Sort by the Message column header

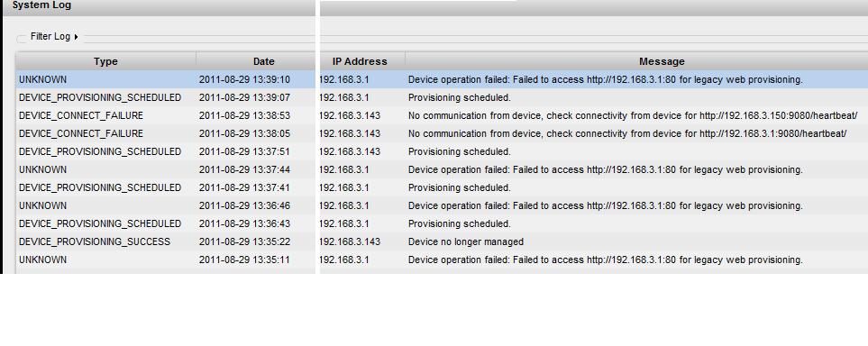point(662,61)
